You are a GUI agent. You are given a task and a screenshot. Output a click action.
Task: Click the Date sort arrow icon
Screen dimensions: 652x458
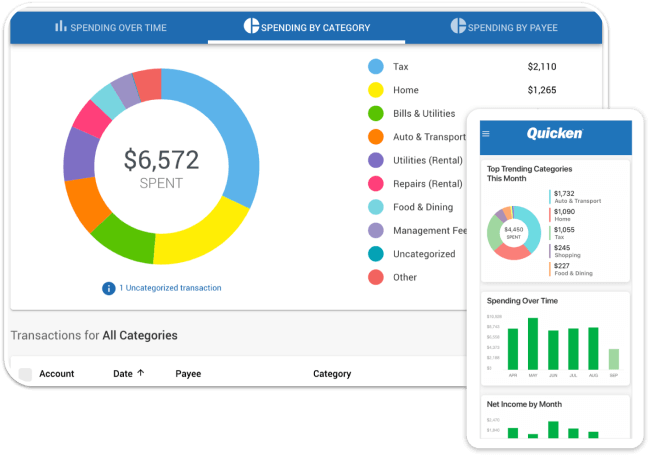pyautogui.click(x=141, y=373)
